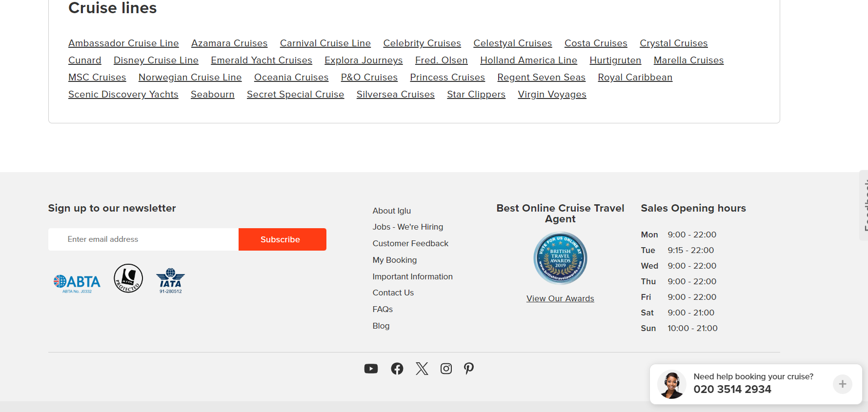868x412 pixels.
Task: Open Azamara Cruises link
Action: click(229, 43)
